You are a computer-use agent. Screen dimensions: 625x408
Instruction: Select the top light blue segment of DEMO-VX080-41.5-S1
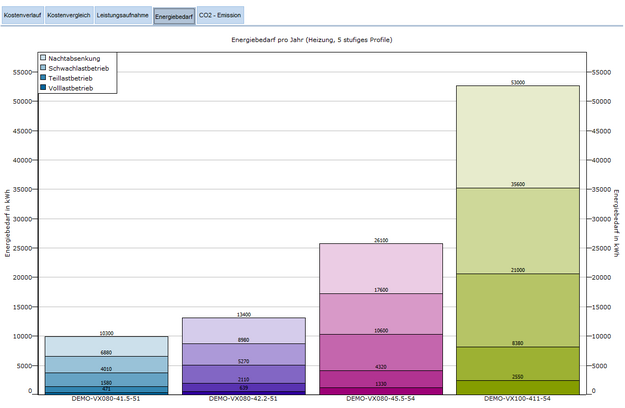click(x=105, y=347)
